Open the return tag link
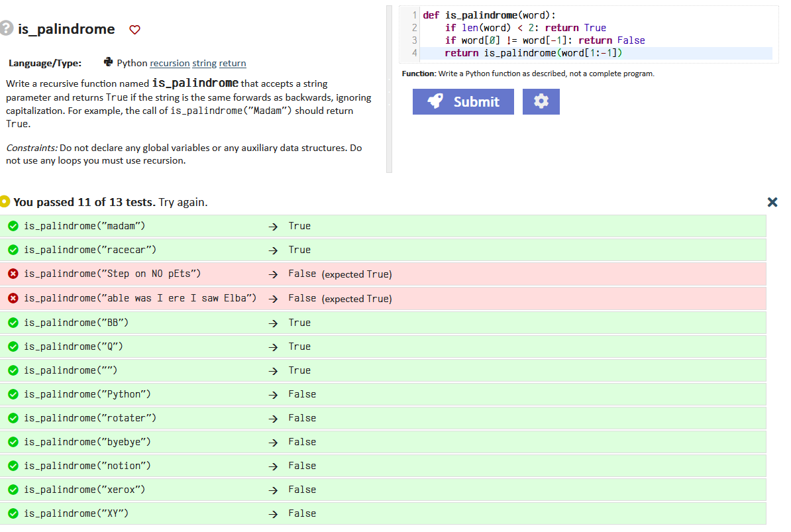Screen dimensions: 791x532 (x=233, y=63)
